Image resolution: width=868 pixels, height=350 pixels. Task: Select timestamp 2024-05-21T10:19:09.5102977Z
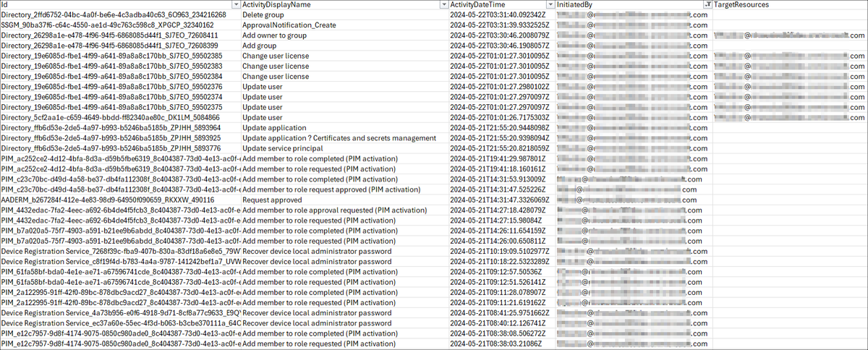[x=501, y=251]
